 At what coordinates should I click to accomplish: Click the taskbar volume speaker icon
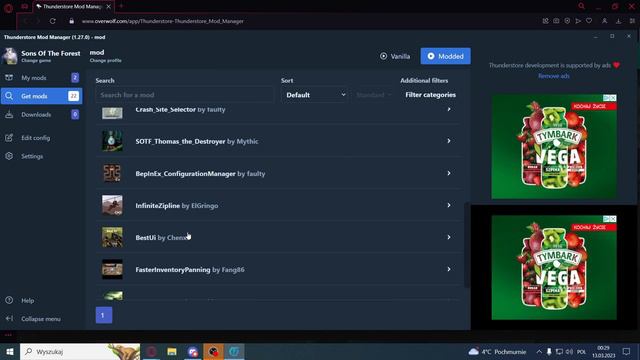click(x=569, y=351)
